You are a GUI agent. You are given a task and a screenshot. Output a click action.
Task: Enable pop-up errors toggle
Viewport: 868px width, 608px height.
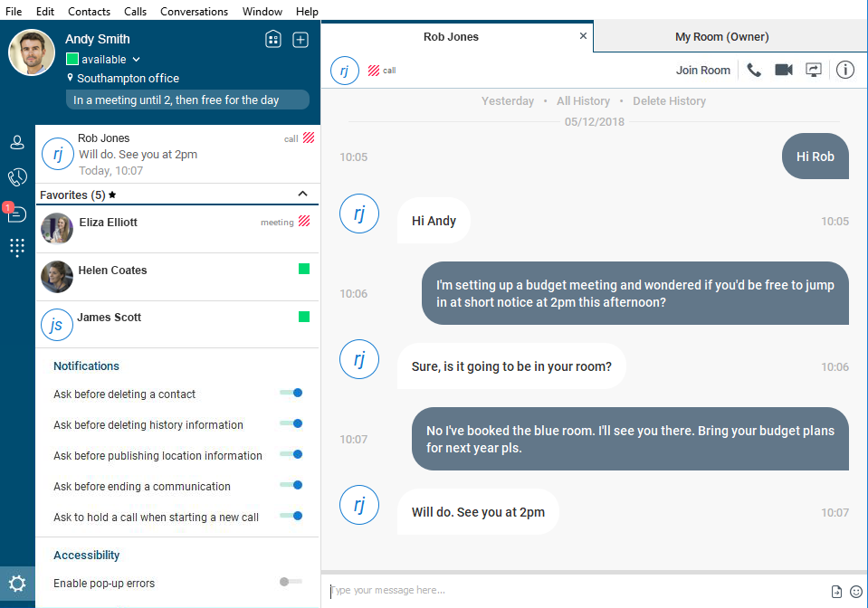[291, 582]
